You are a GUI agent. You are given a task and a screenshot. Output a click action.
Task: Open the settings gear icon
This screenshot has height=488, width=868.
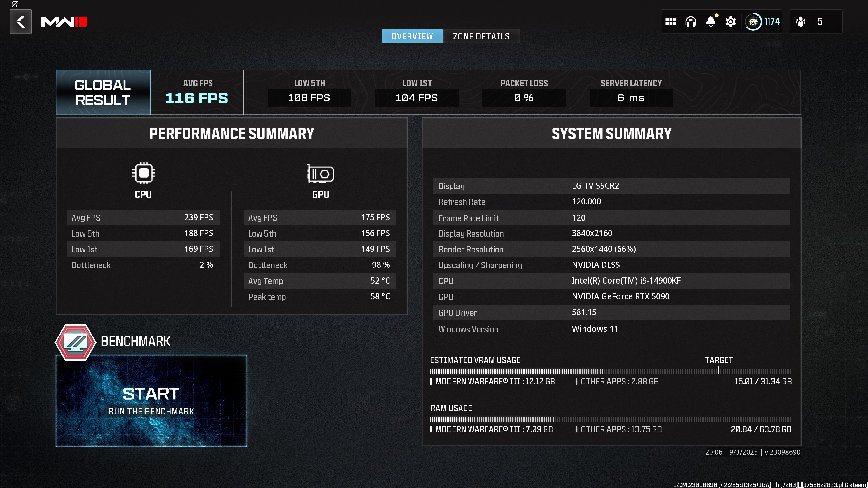click(x=730, y=22)
